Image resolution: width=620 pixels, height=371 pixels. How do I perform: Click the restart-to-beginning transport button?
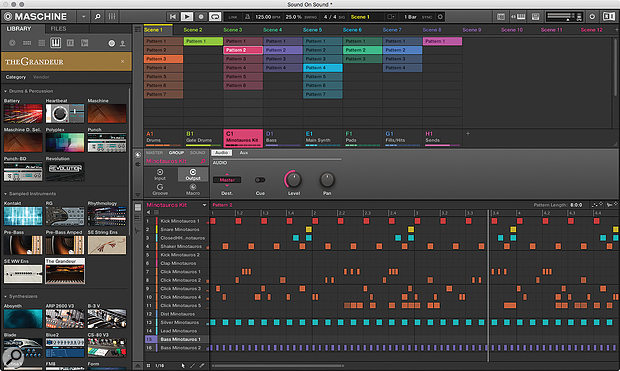coord(172,17)
